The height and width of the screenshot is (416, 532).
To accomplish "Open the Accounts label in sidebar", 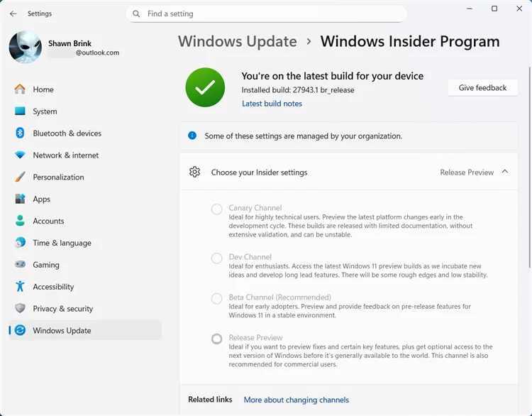I will tap(48, 221).
